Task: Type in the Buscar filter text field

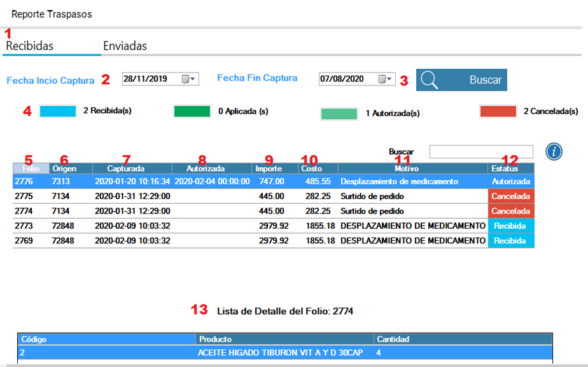Action: pyautogui.click(x=480, y=152)
